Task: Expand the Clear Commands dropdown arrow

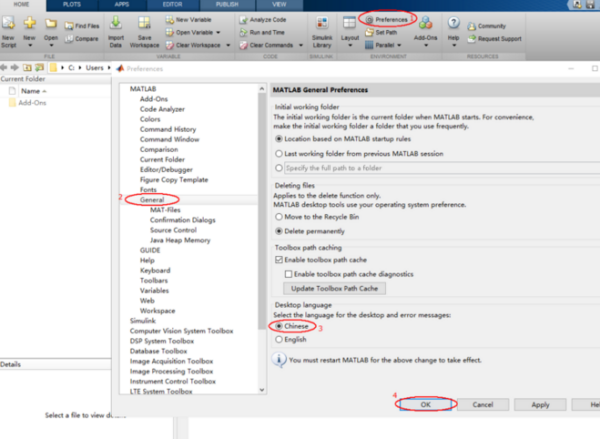Action: pyautogui.click(x=301, y=45)
